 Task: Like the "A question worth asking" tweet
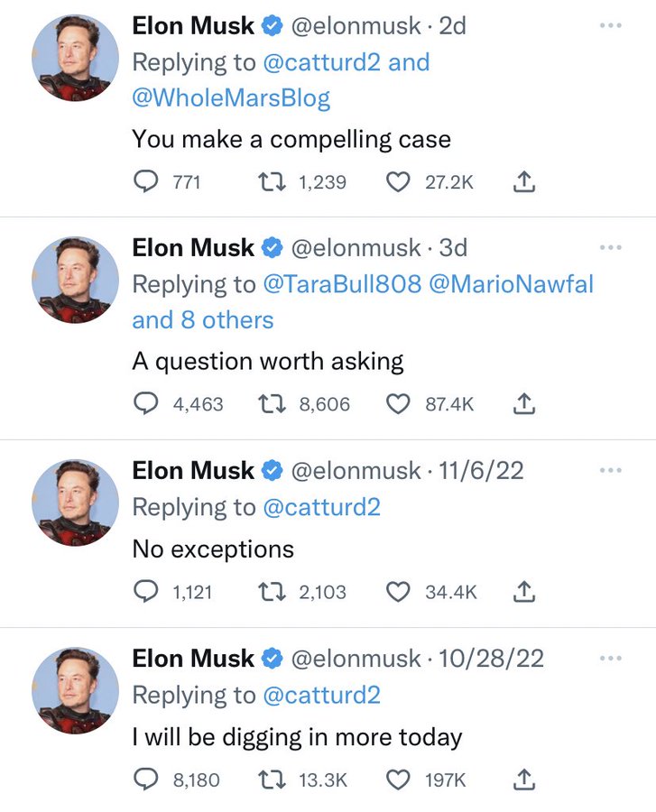(398, 404)
